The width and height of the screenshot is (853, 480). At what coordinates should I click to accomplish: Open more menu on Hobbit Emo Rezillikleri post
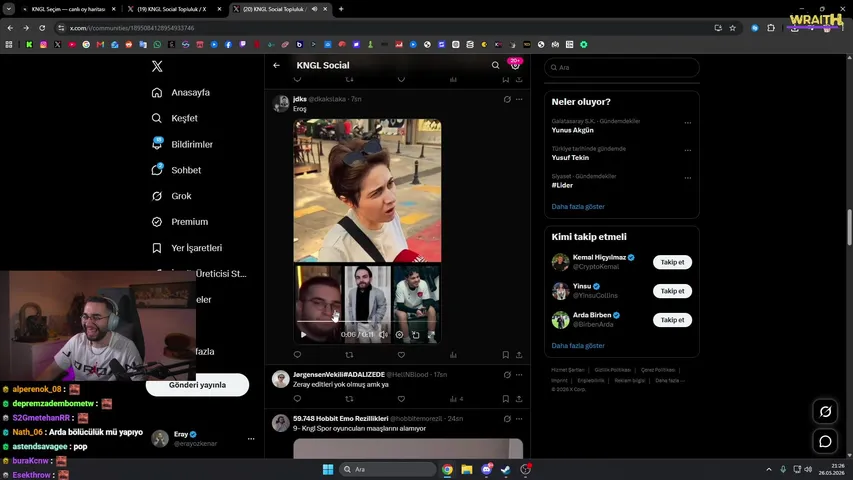pos(519,419)
